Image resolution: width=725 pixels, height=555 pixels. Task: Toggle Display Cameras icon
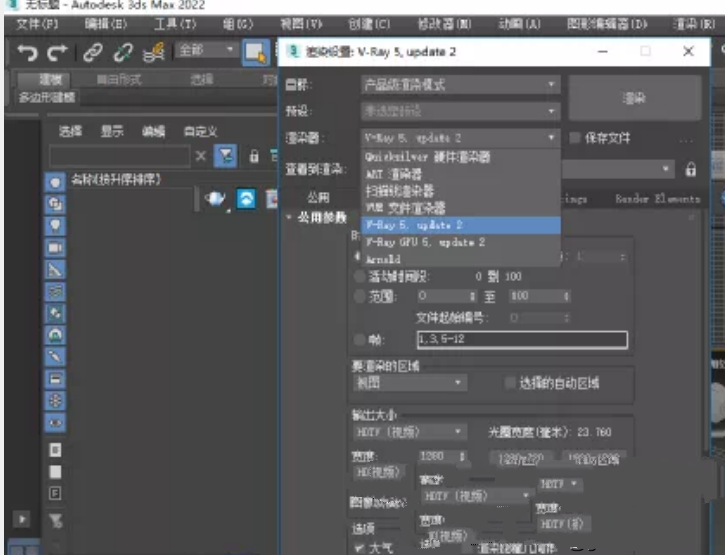click(55, 248)
